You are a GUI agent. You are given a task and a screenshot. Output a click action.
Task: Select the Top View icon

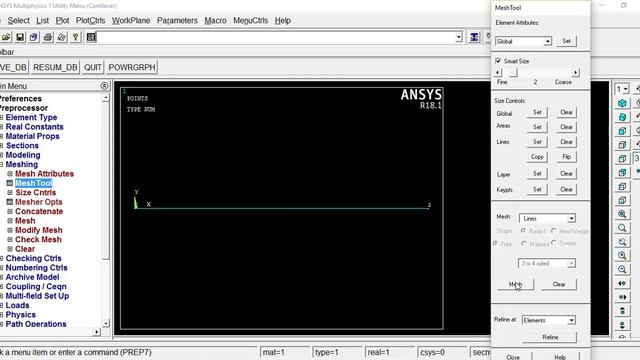[x=622, y=159]
